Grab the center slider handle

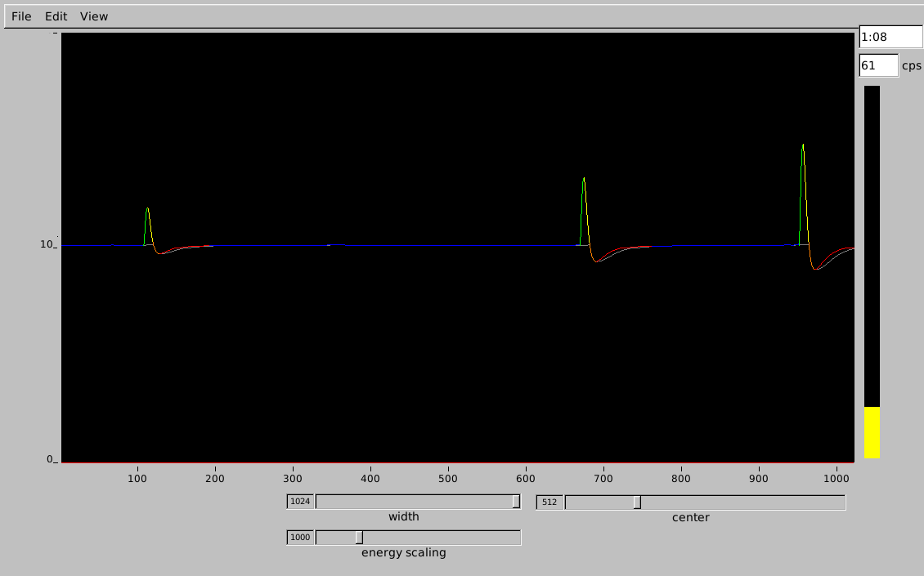pyautogui.click(x=636, y=502)
